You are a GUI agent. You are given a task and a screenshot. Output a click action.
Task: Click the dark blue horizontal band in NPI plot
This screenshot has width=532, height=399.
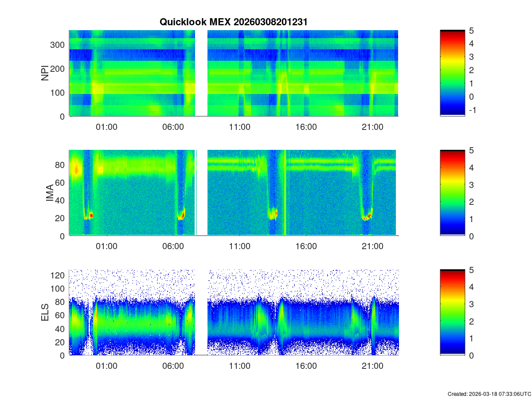(x=133, y=55)
